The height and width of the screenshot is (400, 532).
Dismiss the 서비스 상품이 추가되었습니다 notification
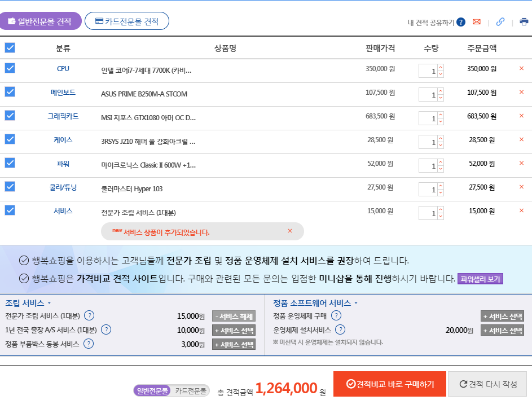[x=290, y=231]
